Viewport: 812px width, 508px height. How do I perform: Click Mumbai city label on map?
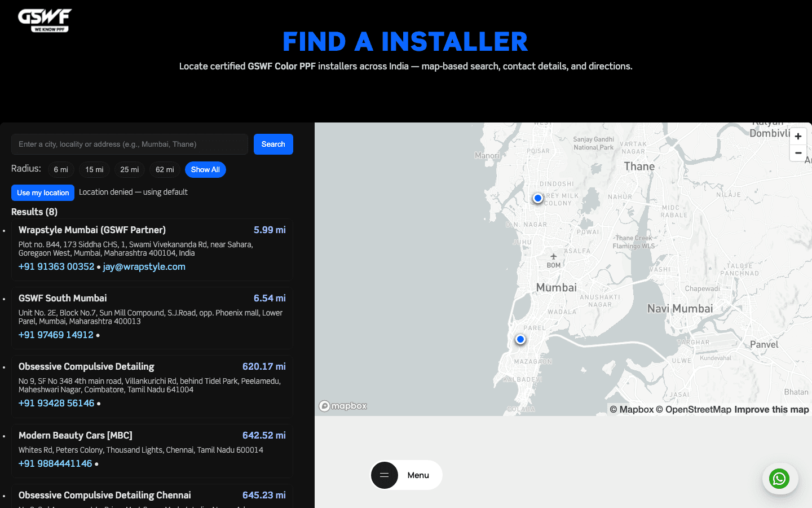pyautogui.click(x=557, y=287)
